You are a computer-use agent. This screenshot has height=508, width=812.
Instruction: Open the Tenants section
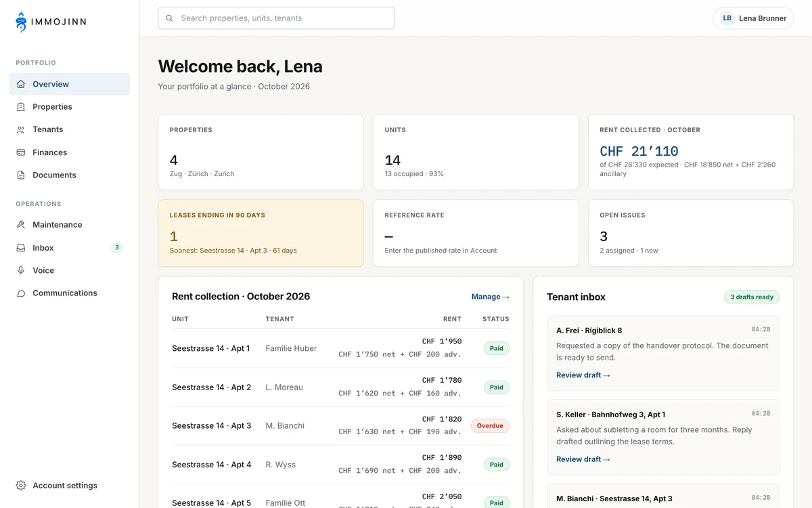69,129
